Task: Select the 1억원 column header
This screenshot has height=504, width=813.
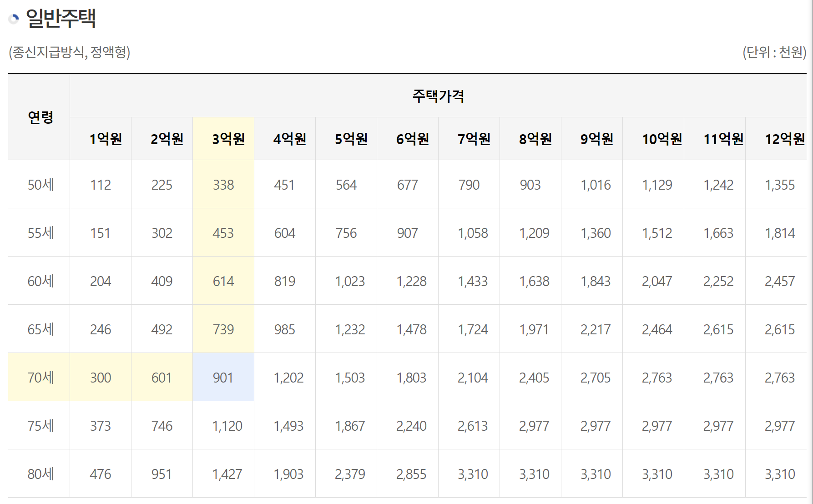Action: click(x=101, y=139)
